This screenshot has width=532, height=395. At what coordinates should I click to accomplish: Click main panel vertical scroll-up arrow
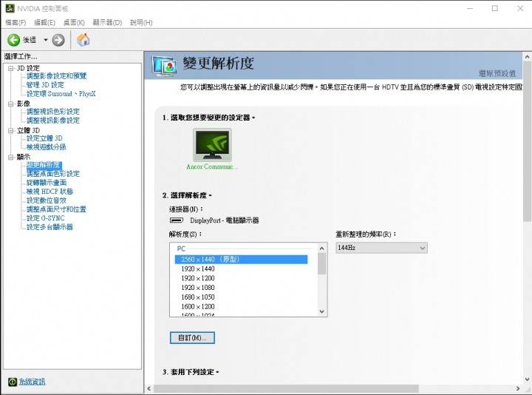(527, 57)
